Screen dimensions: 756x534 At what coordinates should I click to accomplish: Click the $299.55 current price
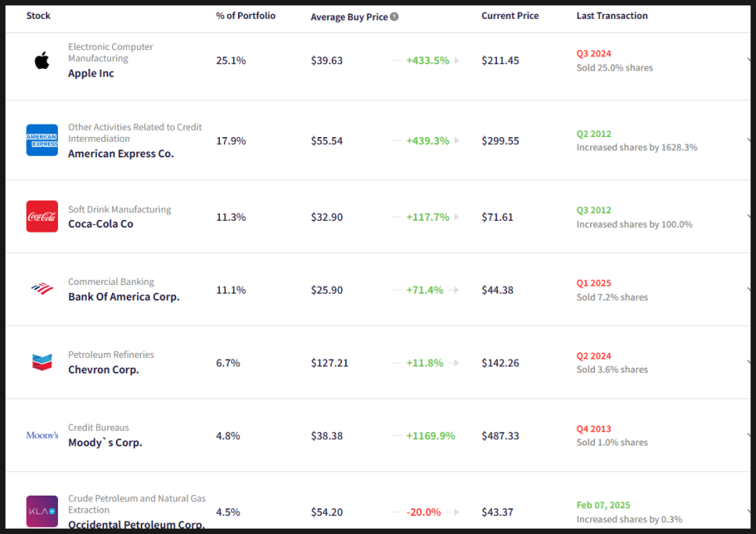point(500,141)
